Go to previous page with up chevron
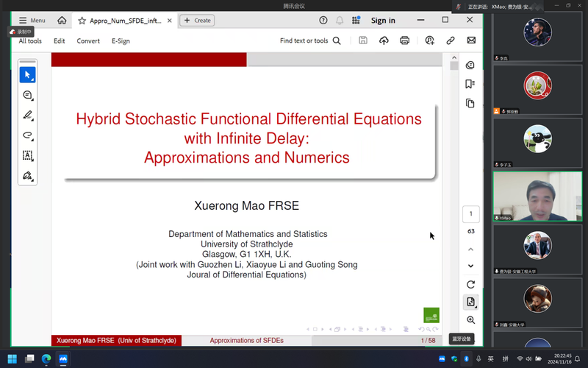588x368 pixels. tap(470, 250)
